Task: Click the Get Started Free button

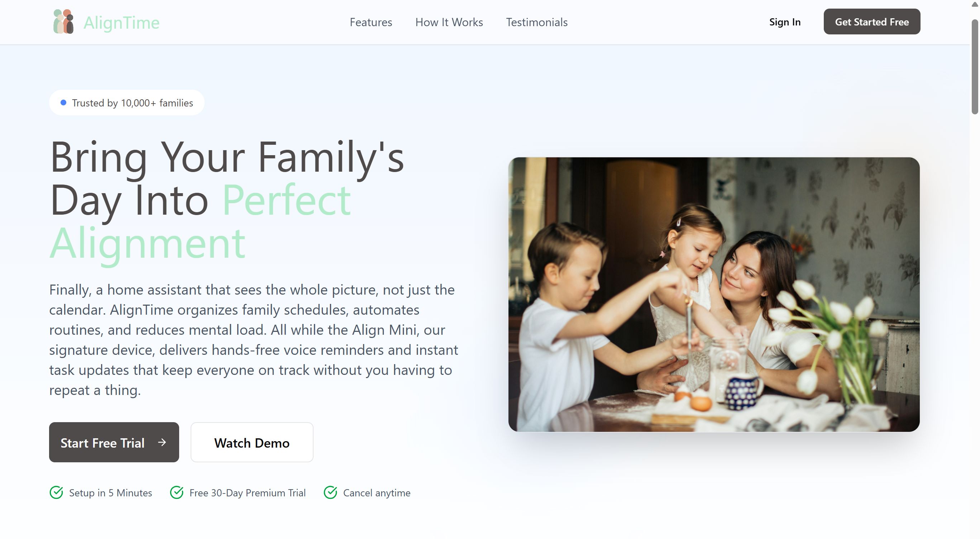Action: (871, 22)
